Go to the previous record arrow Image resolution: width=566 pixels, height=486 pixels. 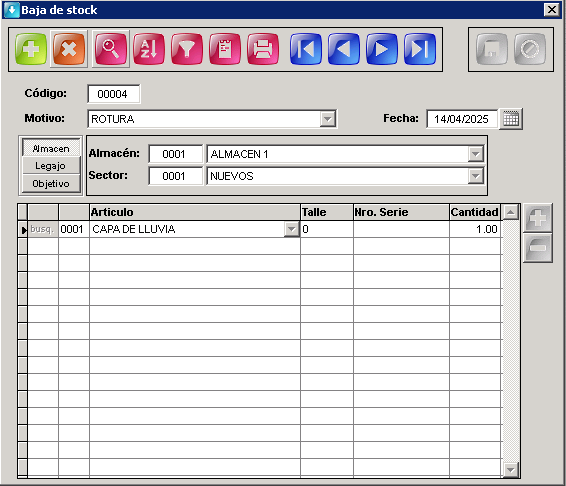coord(344,49)
